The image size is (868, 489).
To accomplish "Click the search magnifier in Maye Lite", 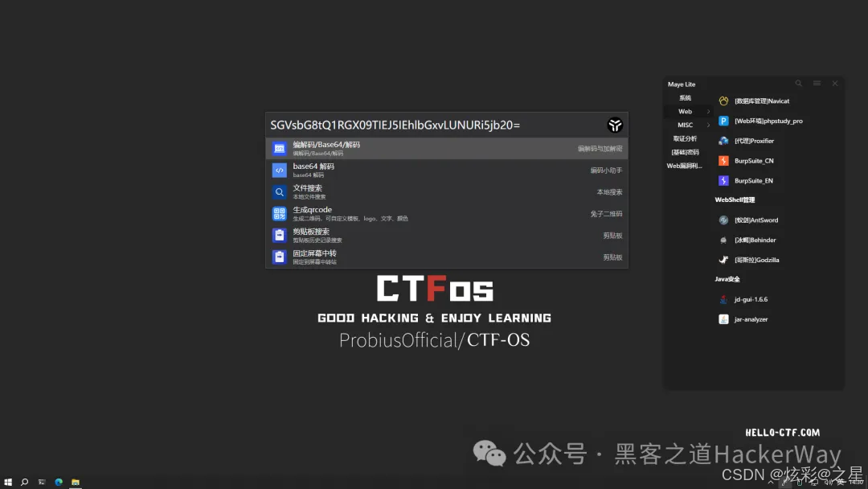I will pyautogui.click(x=798, y=83).
